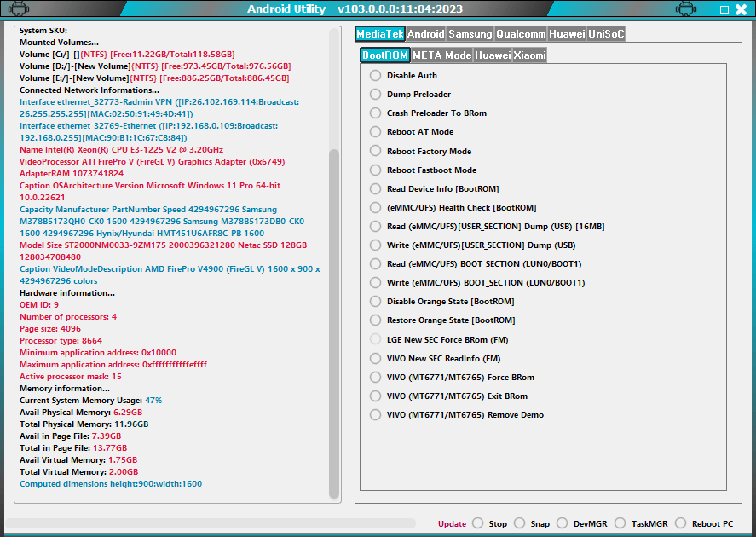Viewport: 756px width, 537px height.
Task: Enable the Reboot PC option
Action: pyautogui.click(x=679, y=523)
